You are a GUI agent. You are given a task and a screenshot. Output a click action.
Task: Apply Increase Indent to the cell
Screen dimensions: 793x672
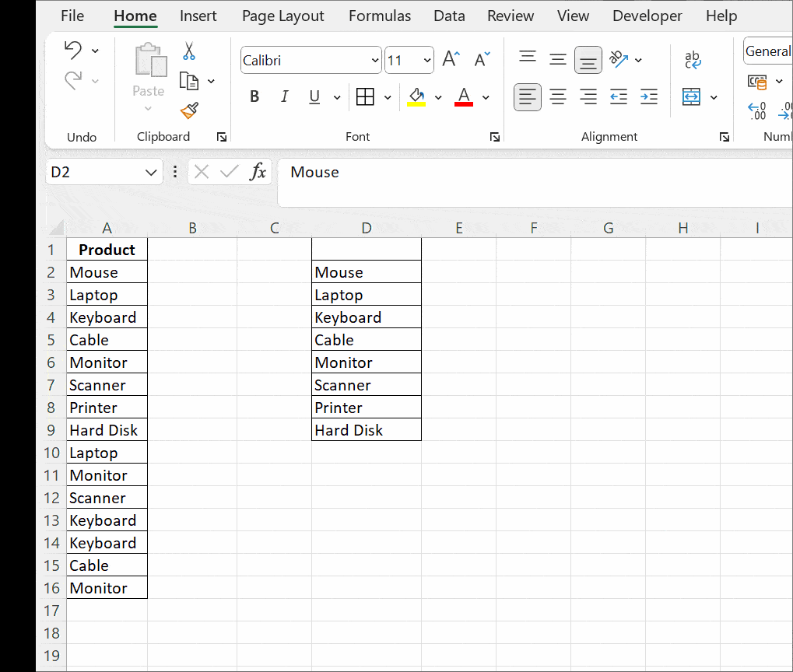pyautogui.click(x=648, y=96)
